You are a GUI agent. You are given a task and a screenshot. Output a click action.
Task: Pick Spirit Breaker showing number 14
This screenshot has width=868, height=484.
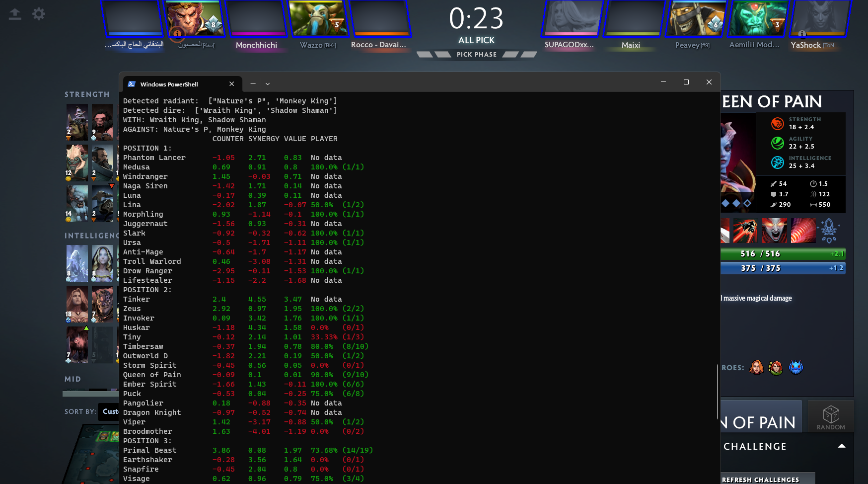(77, 204)
